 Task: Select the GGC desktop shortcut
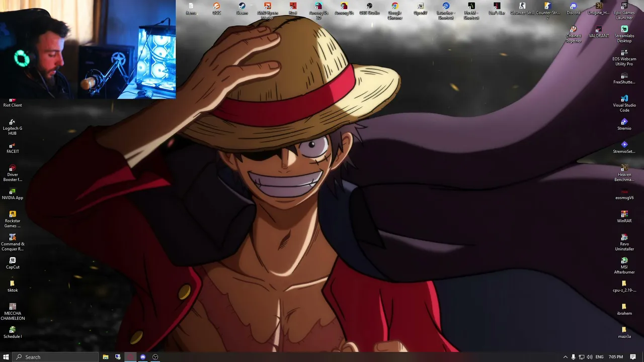point(216,9)
